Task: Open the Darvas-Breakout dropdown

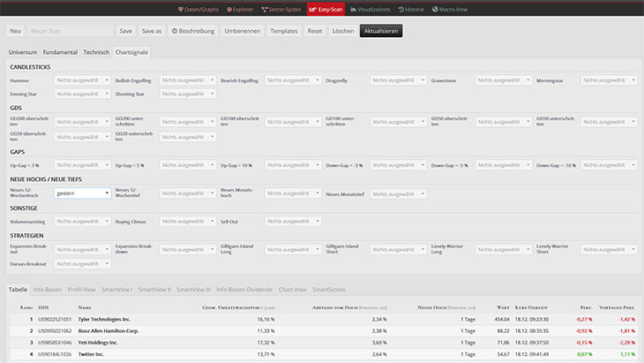Action: [83, 263]
